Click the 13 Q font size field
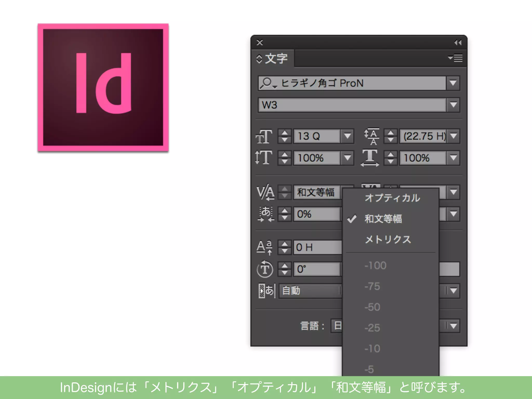 coord(317,136)
